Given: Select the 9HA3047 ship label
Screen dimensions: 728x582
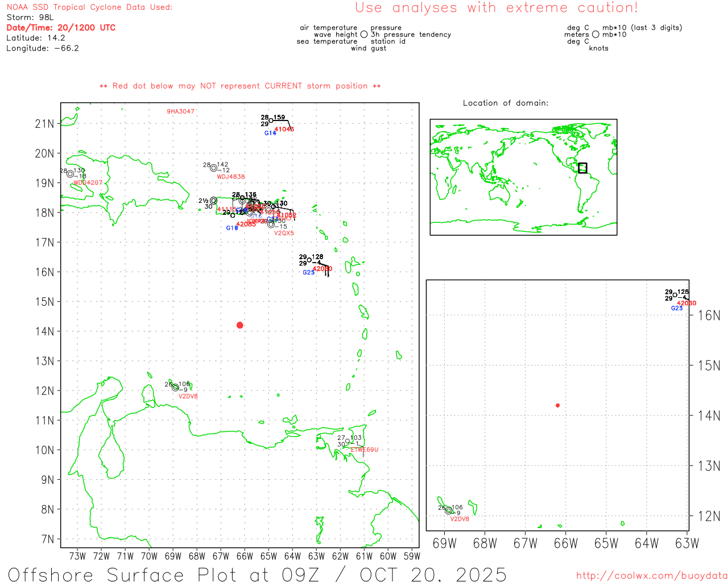Looking at the screenshot, I should coord(180,111).
